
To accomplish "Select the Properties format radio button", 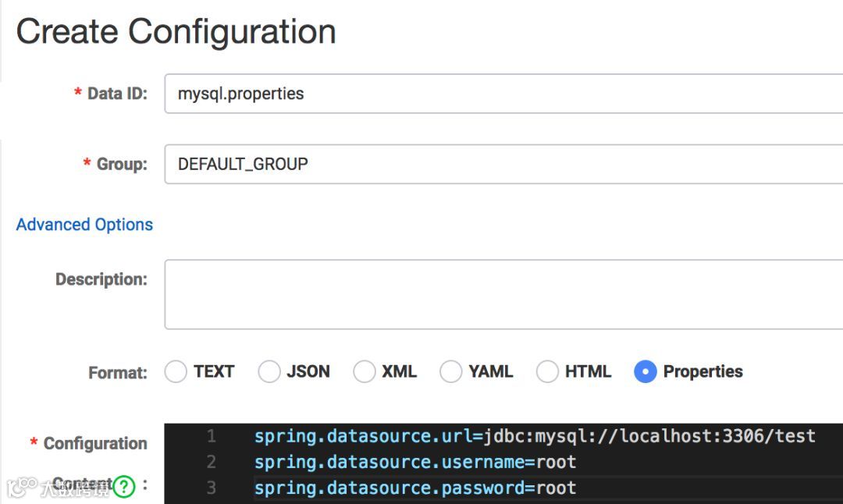I will 646,372.
